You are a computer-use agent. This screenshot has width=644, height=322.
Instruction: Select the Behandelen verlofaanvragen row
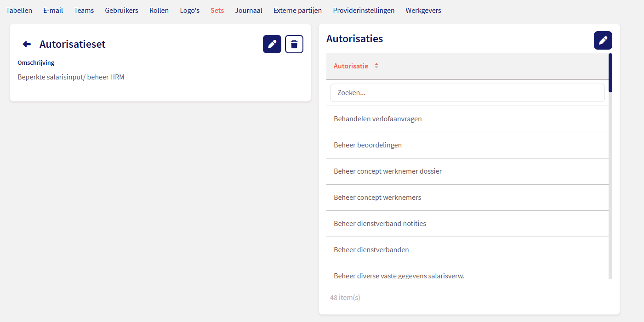pyautogui.click(x=377, y=119)
